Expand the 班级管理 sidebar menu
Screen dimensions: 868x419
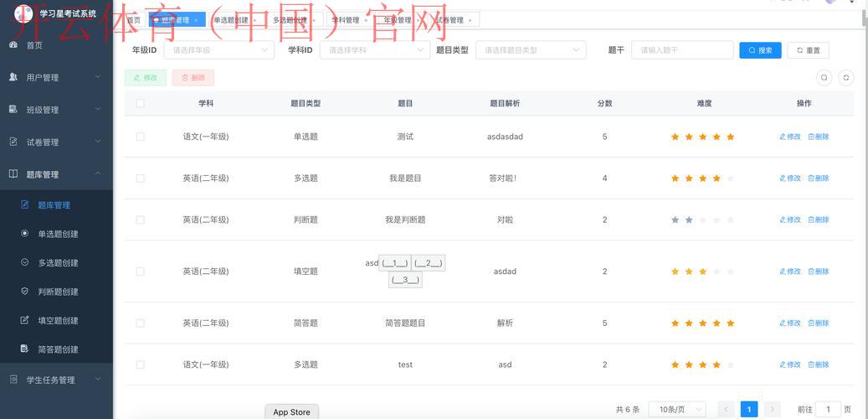click(x=98, y=109)
